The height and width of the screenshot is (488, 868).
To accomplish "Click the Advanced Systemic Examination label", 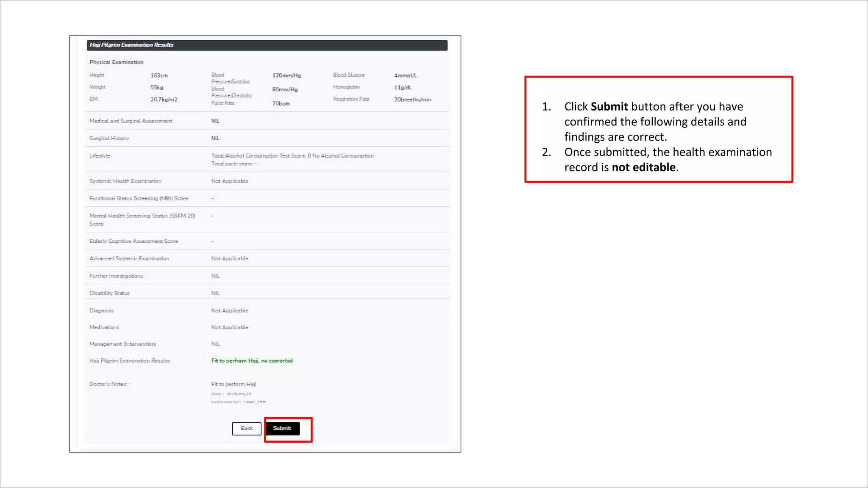I will pyautogui.click(x=129, y=259).
